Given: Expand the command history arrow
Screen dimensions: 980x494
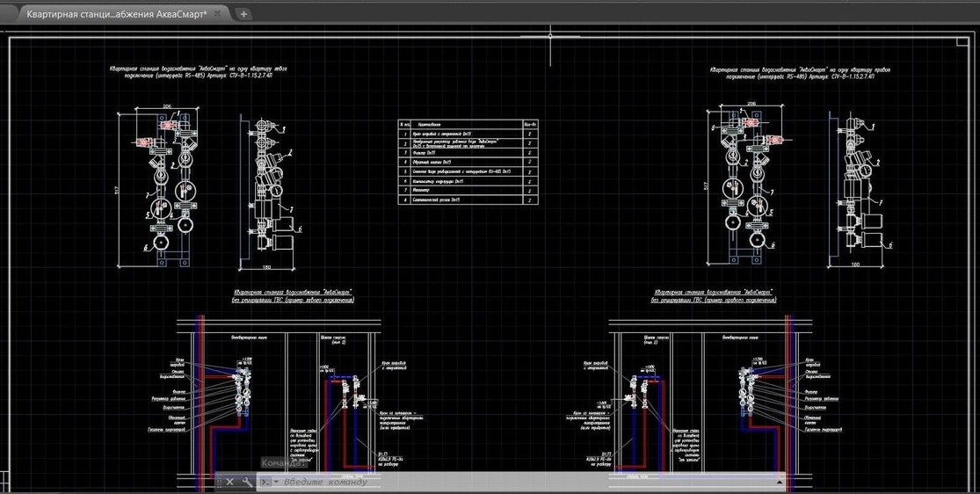Looking at the screenshot, I should click(780, 482).
